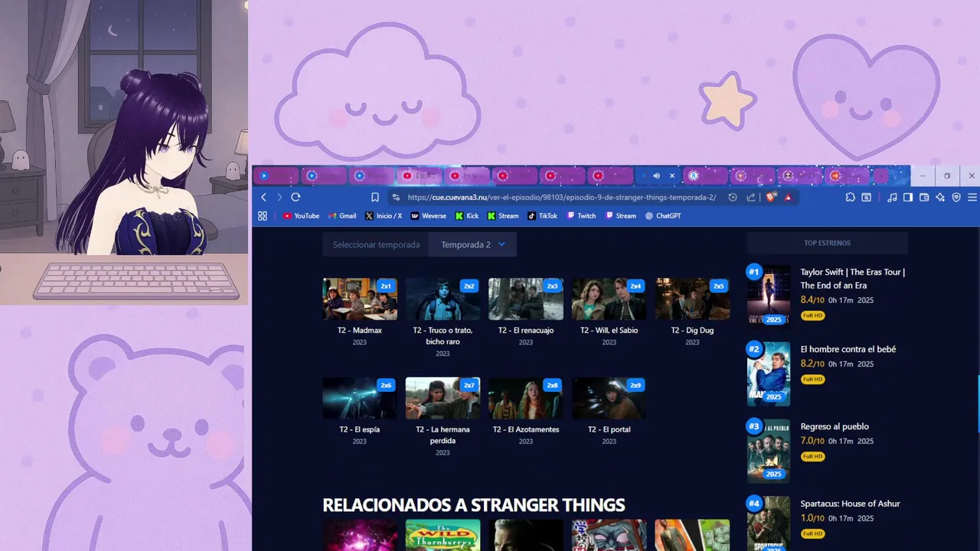
Task: Click the Seleccionar temporada label
Action: pyautogui.click(x=376, y=245)
